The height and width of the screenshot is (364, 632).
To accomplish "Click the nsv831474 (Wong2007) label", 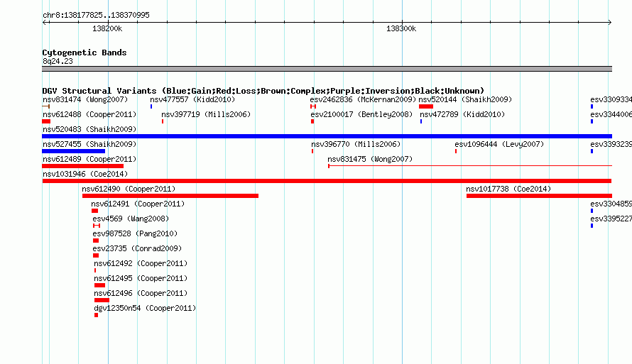I will (85, 99).
